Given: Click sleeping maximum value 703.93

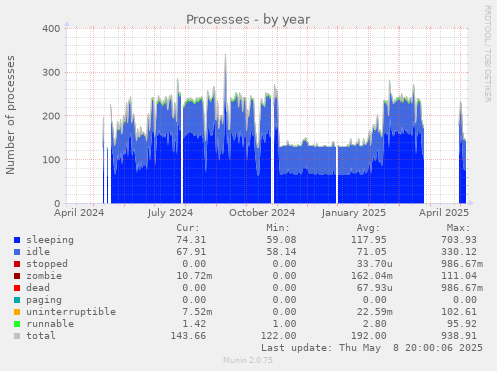Looking at the screenshot, I should tap(459, 240).
